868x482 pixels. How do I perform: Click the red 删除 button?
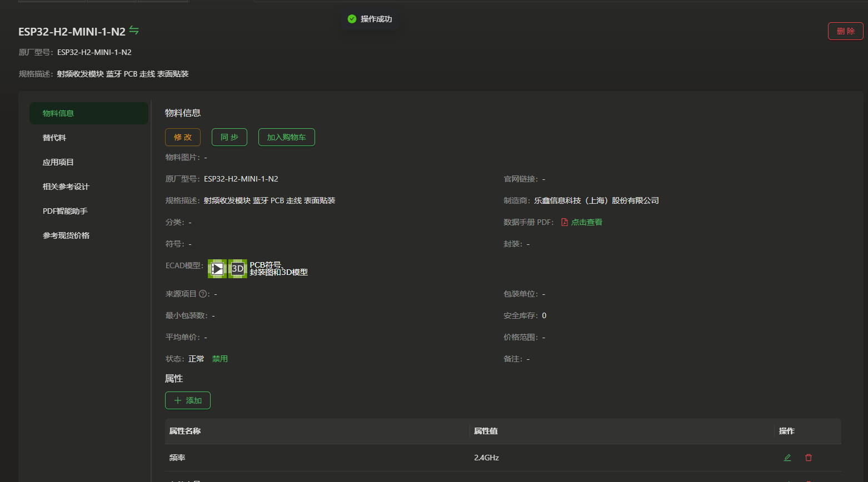[x=846, y=31]
